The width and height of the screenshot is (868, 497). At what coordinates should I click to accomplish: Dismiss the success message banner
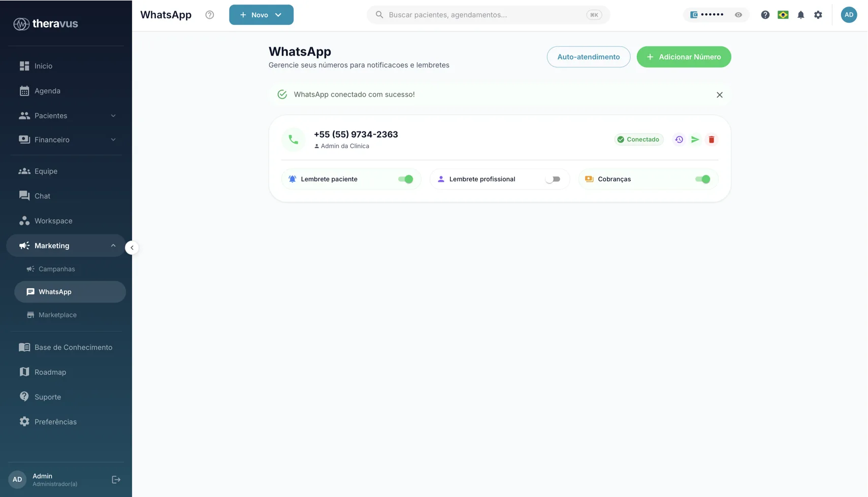coord(719,95)
